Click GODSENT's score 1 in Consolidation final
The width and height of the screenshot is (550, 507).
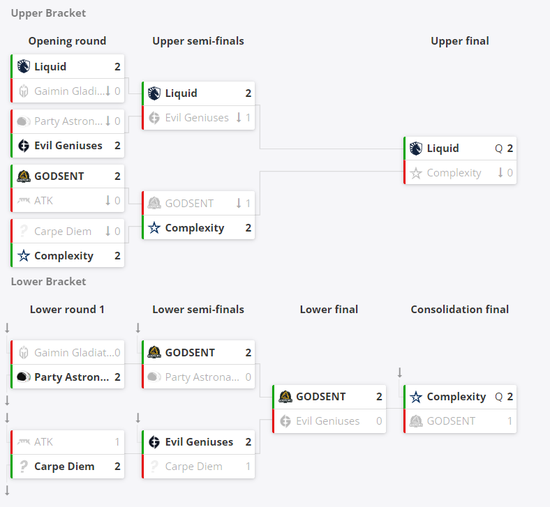510,421
